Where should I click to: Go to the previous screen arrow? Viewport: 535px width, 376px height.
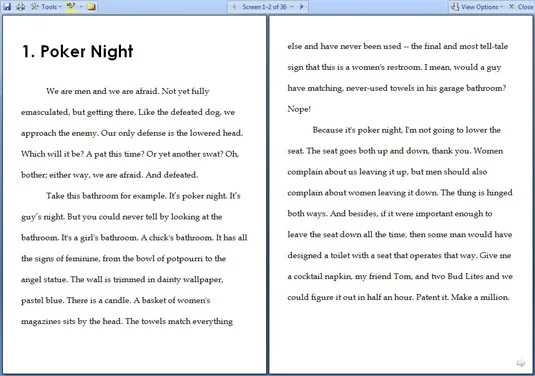point(234,6)
